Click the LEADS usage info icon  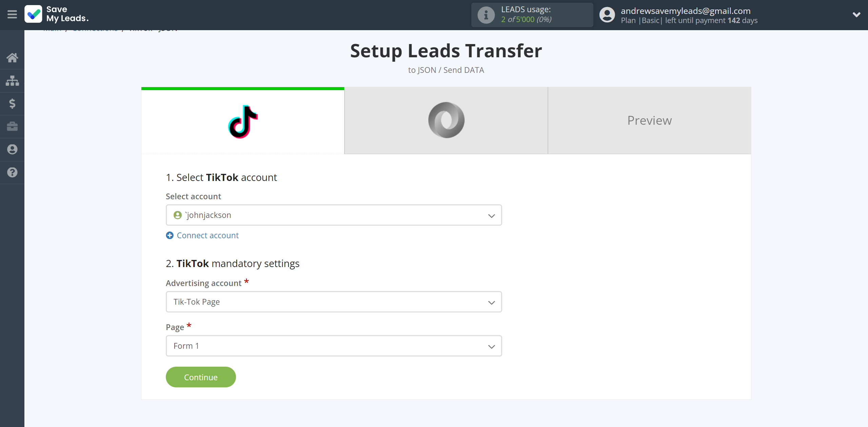tap(486, 14)
